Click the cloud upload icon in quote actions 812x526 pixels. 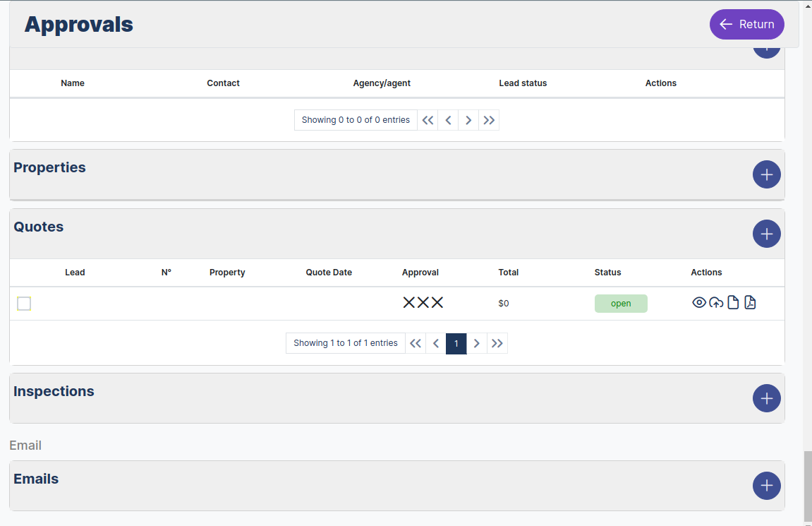click(716, 303)
